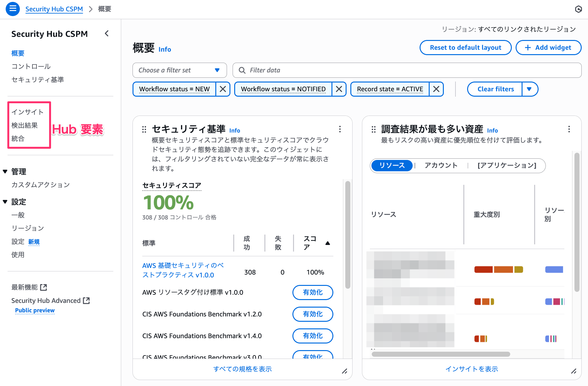Collapse the Security Hub CSPM sidebar
588x386 pixels.
[x=107, y=33]
